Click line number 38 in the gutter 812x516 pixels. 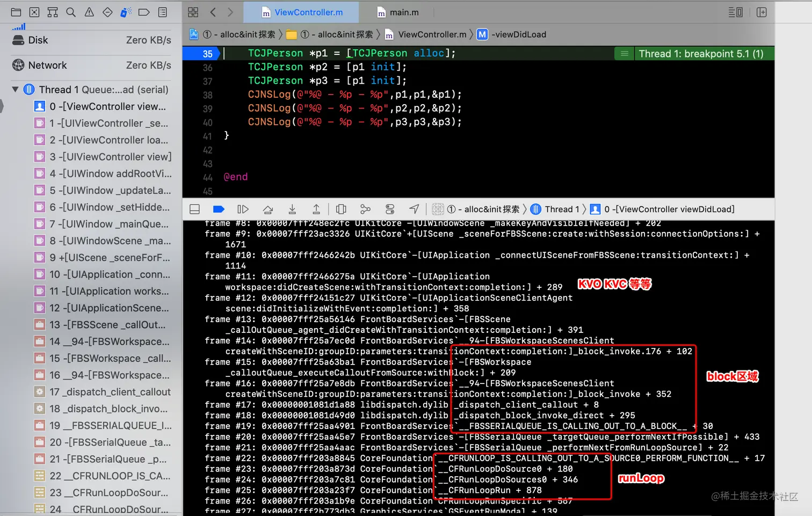[207, 95]
